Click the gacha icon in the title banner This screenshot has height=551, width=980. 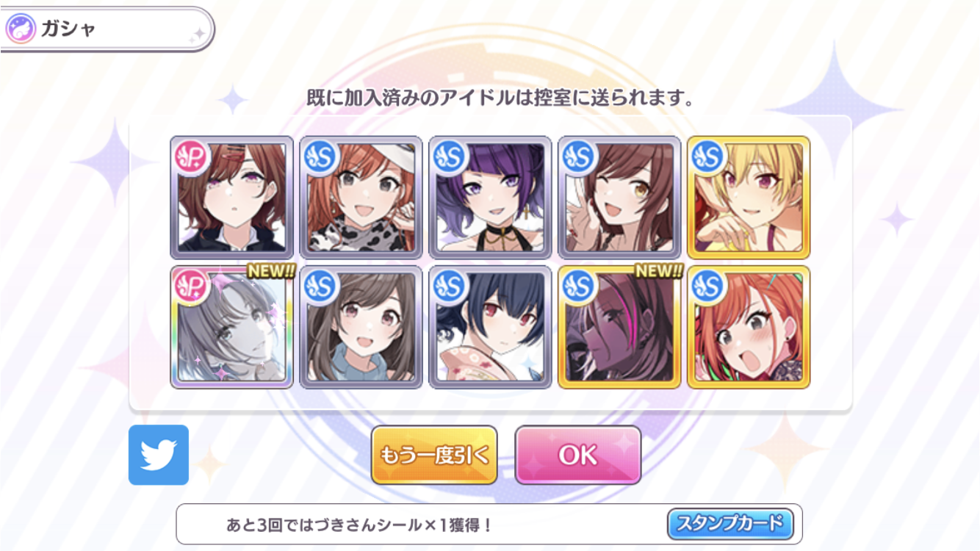click(20, 29)
